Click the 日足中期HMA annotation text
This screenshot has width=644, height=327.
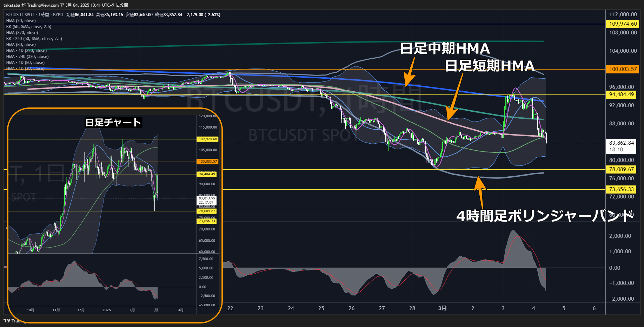pos(445,48)
